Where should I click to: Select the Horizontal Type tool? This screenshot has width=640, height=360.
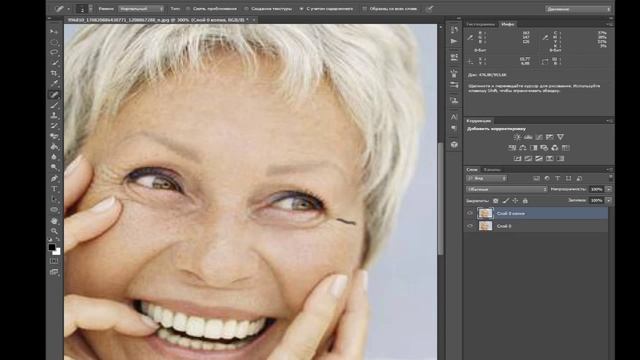click(54, 189)
